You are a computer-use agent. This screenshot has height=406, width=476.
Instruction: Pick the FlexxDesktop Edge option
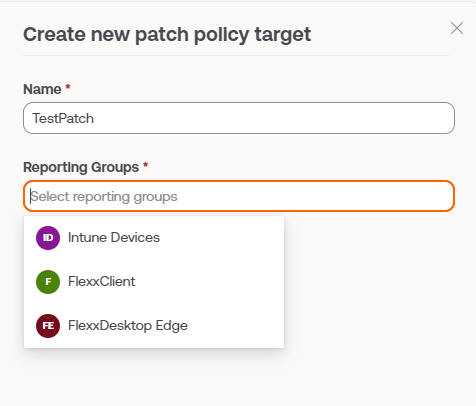coord(154,326)
